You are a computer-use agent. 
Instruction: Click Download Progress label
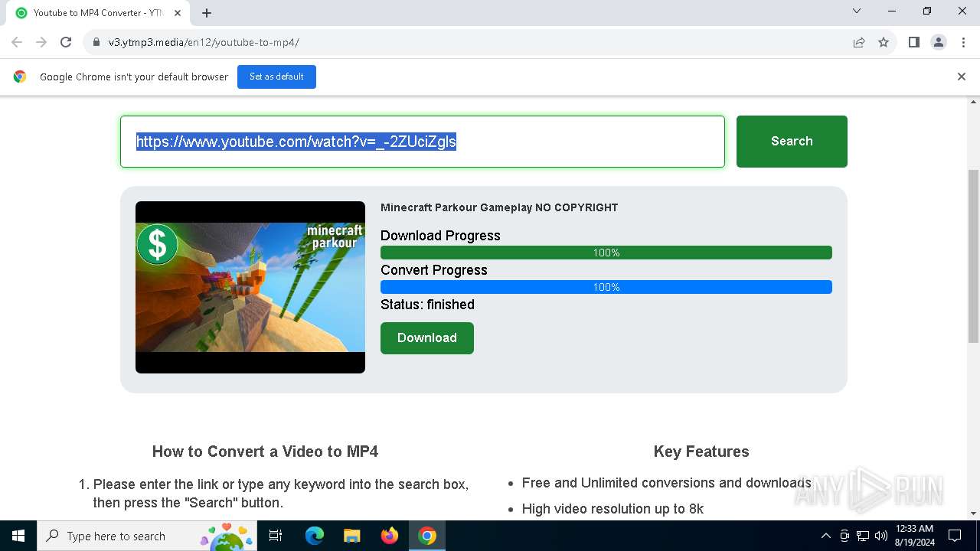(440, 236)
